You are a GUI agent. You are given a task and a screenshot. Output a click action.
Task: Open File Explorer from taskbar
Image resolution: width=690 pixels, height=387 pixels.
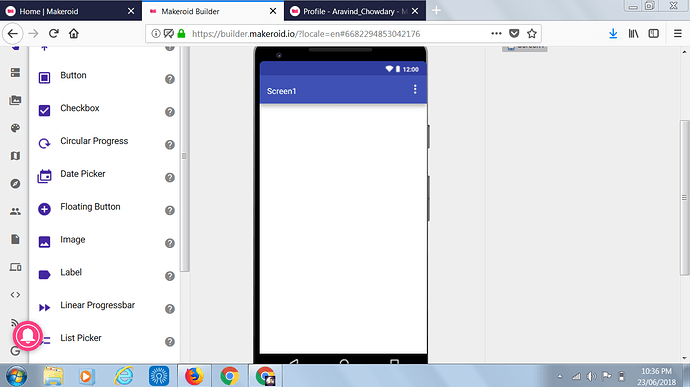click(x=53, y=376)
